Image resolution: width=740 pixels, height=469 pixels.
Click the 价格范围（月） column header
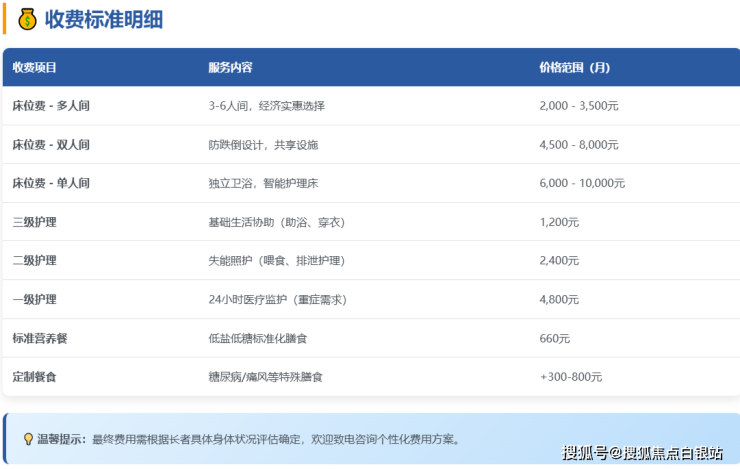pos(574,67)
